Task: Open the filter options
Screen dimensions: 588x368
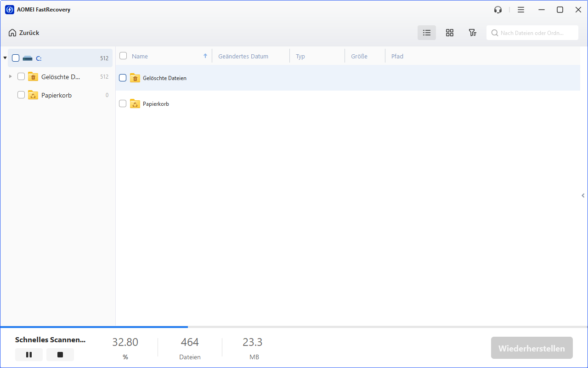Action: pyautogui.click(x=472, y=33)
